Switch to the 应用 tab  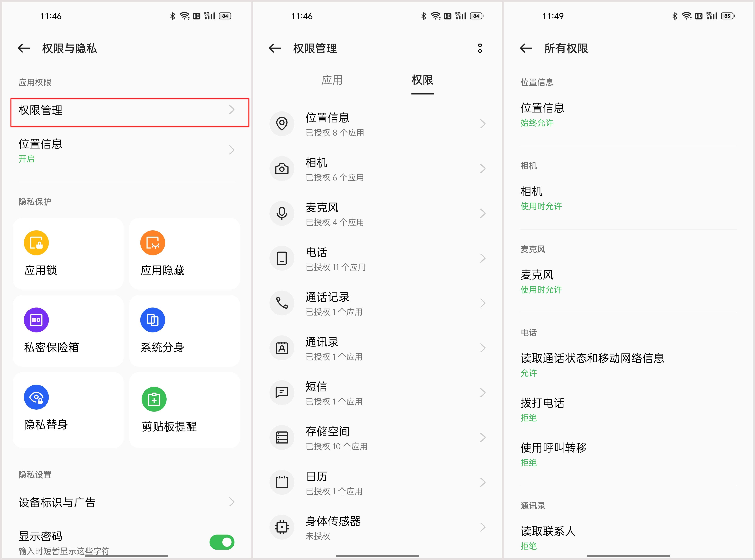click(332, 80)
